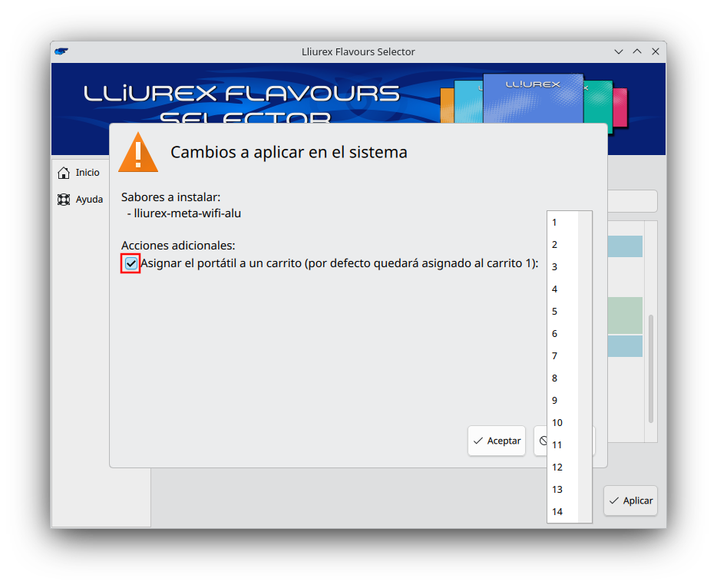Screen dimensions: 717x588
Task: Uncheck the assign laptop to cart checkbox
Action: (131, 264)
